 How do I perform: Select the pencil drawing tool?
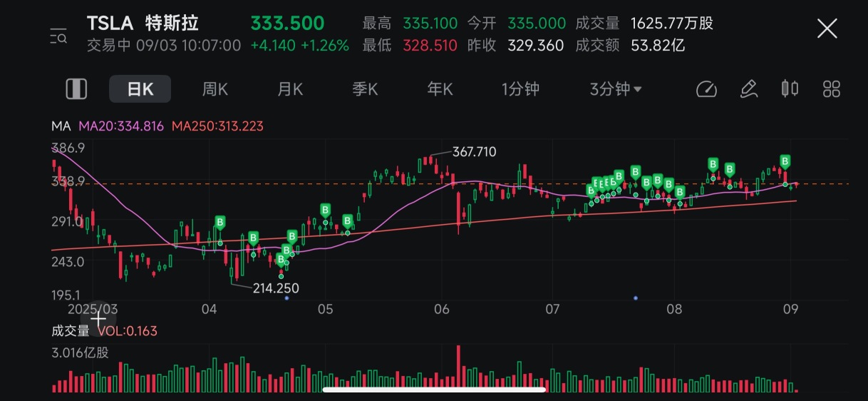click(x=748, y=89)
